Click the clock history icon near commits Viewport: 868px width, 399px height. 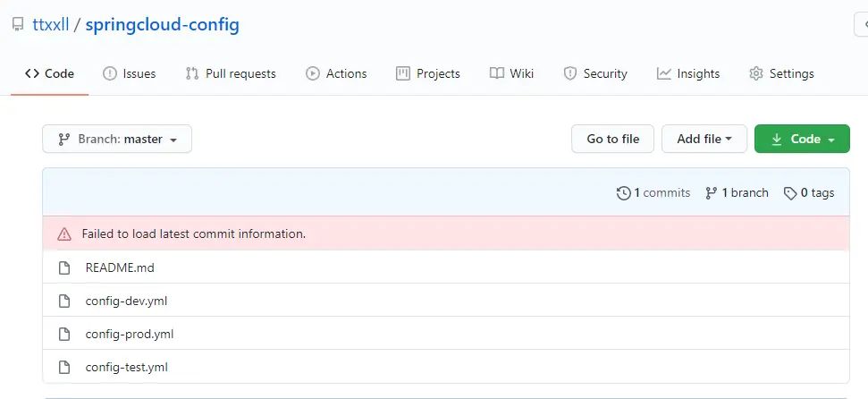click(623, 193)
